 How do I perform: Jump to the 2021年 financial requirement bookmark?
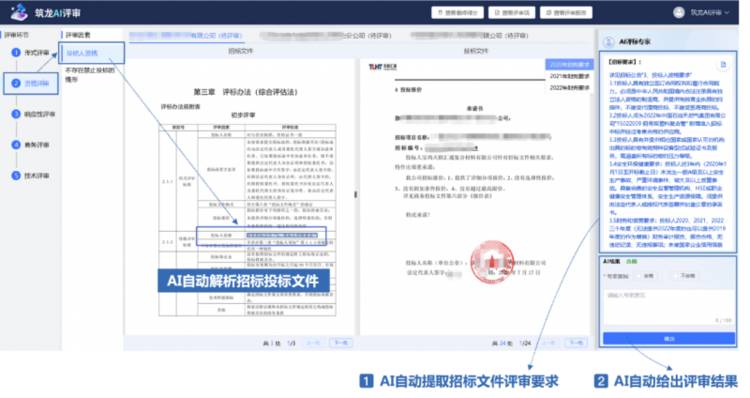tap(569, 76)
